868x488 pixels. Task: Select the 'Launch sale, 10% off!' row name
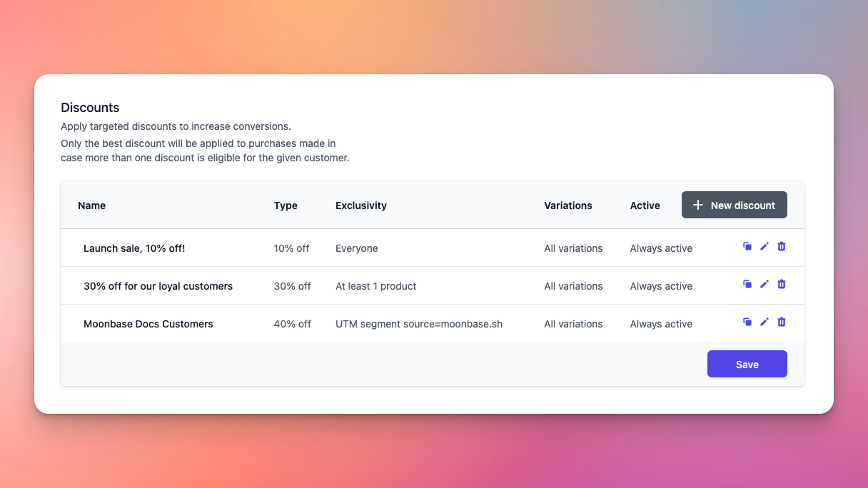coord(134,248)
